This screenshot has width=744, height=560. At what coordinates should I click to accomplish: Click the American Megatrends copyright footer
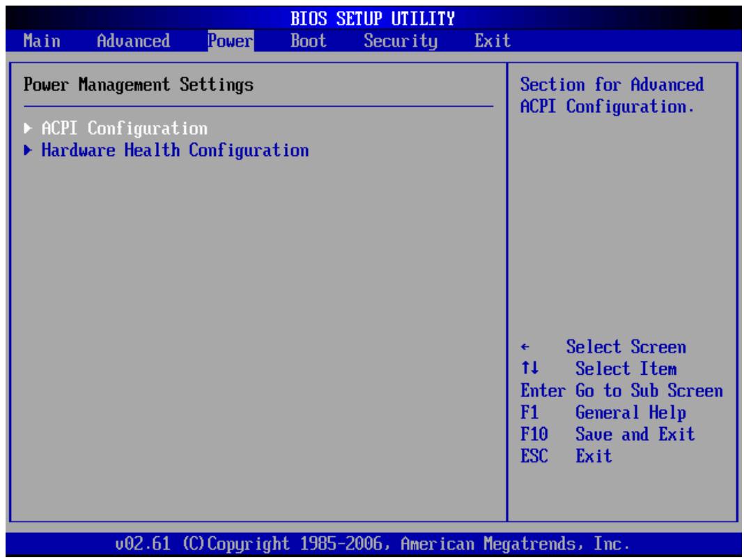pyautogui.click(x=373, y=543)
